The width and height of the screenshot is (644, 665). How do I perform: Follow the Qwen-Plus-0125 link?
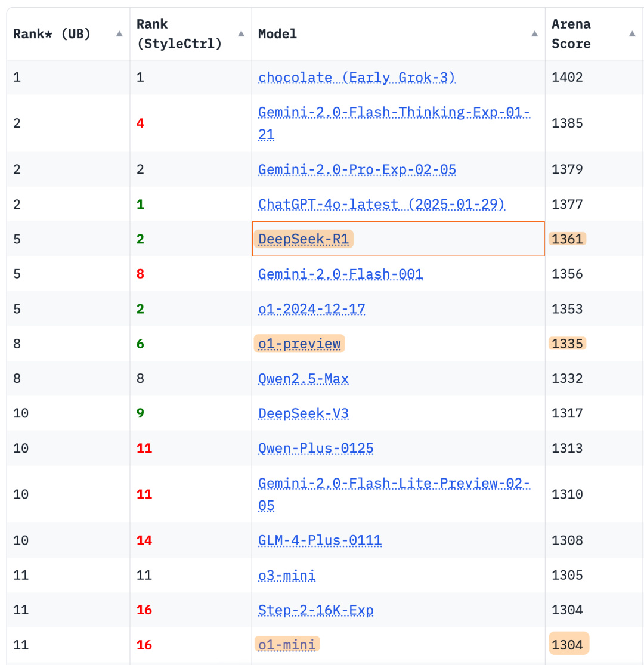[315, 448]
